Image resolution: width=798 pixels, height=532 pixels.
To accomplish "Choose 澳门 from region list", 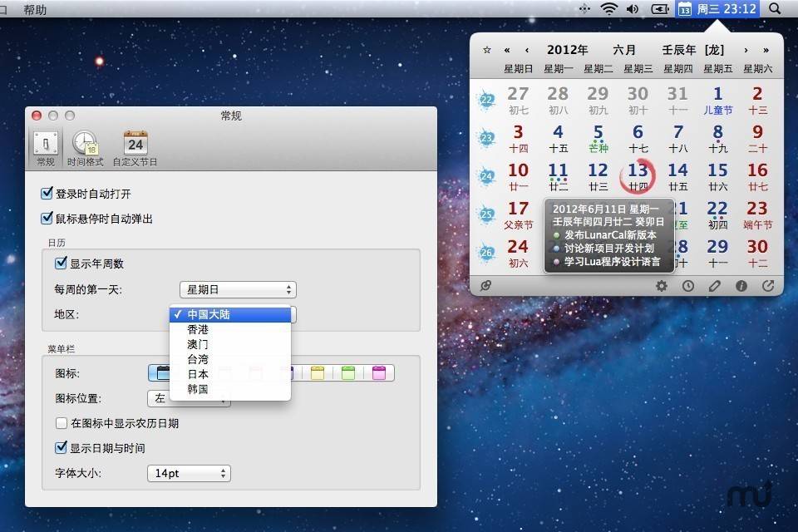I will pyautogui.click(x=230, y=344).
